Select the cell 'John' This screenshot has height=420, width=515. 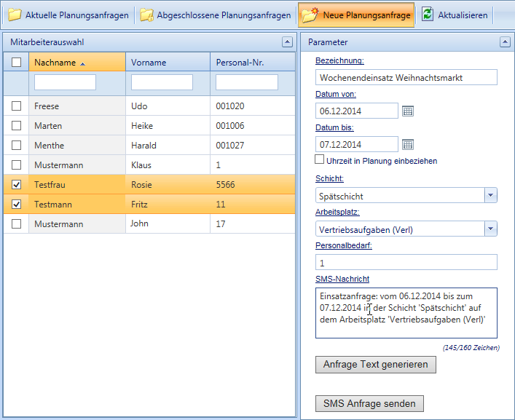pyautogui.click(x=168, y=223)
